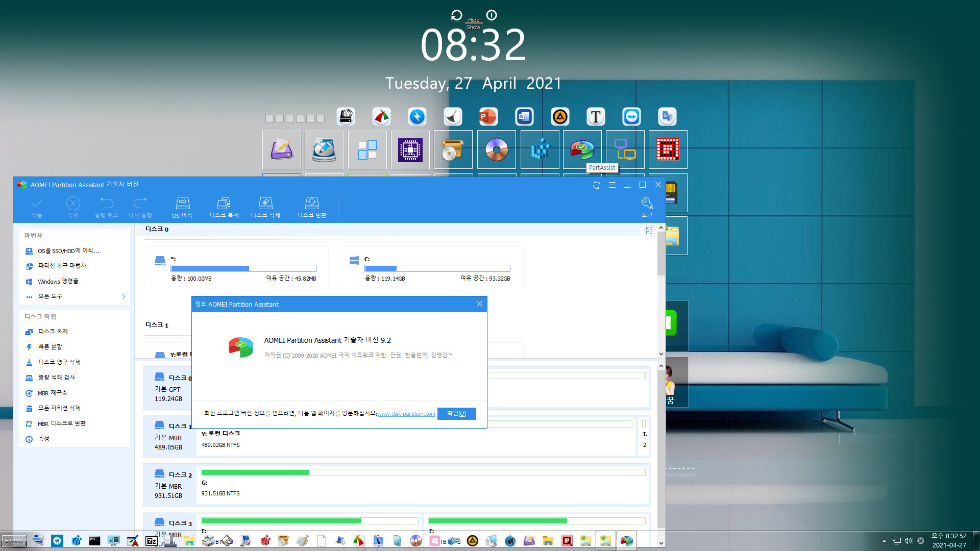This screenshot has width=980, height=551.
Task: Click the upper disk list scrollbar down arrow
Action: click(x=661, y=354)
